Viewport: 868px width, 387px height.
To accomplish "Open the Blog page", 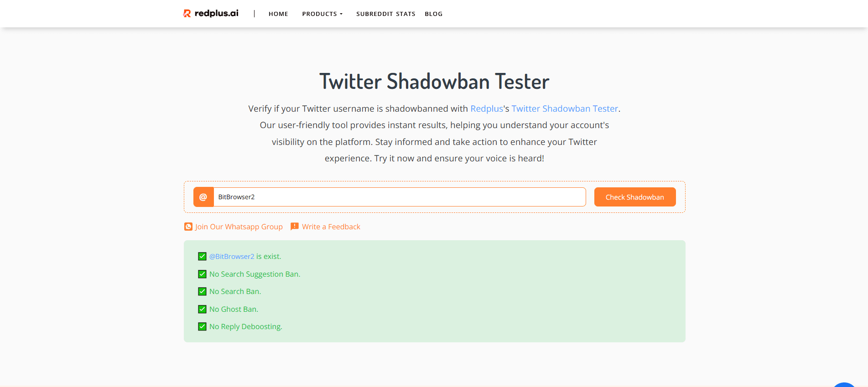I will (x=433, y=14).
